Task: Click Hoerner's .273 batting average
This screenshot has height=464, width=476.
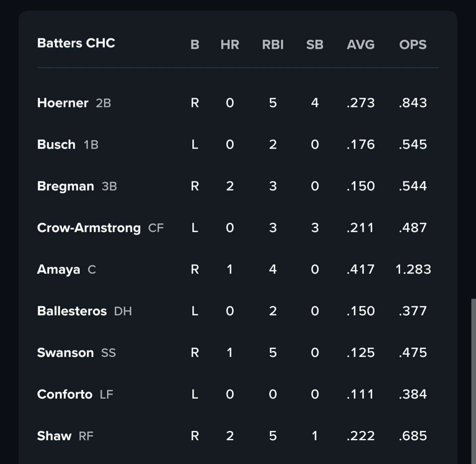Action: tap(360, 103)
